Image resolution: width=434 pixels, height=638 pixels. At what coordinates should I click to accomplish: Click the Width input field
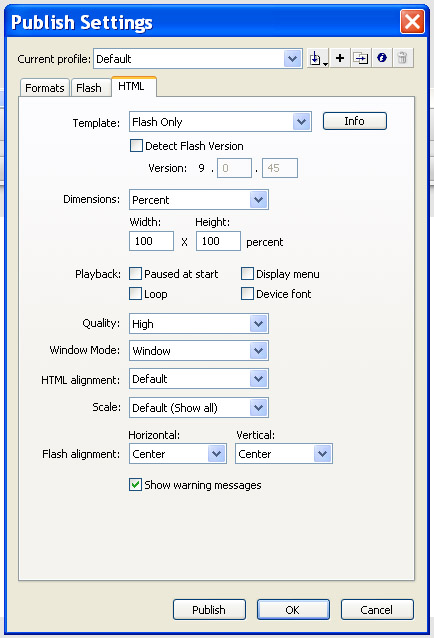tap(151, 241)
